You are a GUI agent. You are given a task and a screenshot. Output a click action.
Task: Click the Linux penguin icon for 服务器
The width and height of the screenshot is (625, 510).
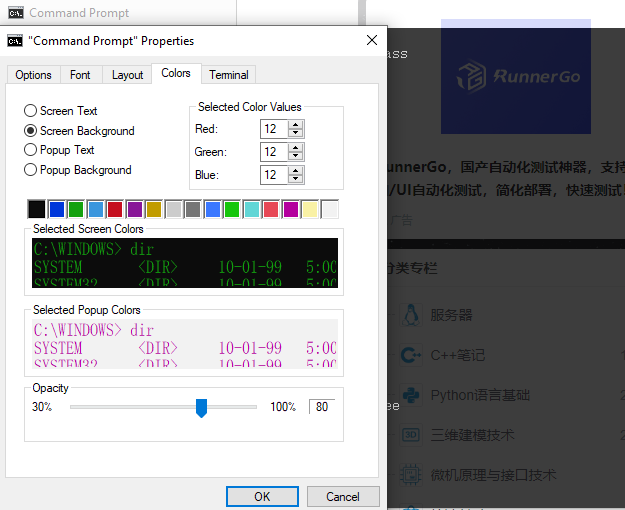point(411,315)
